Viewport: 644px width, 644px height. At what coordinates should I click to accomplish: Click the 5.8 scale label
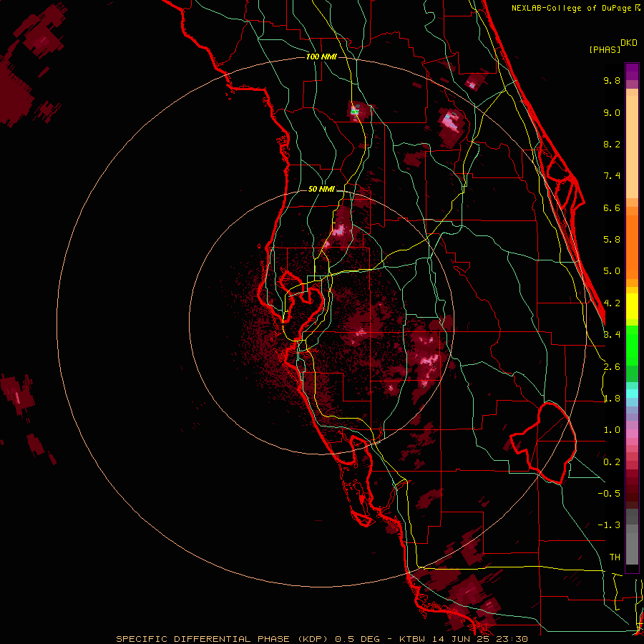click(x=612, y=240)
